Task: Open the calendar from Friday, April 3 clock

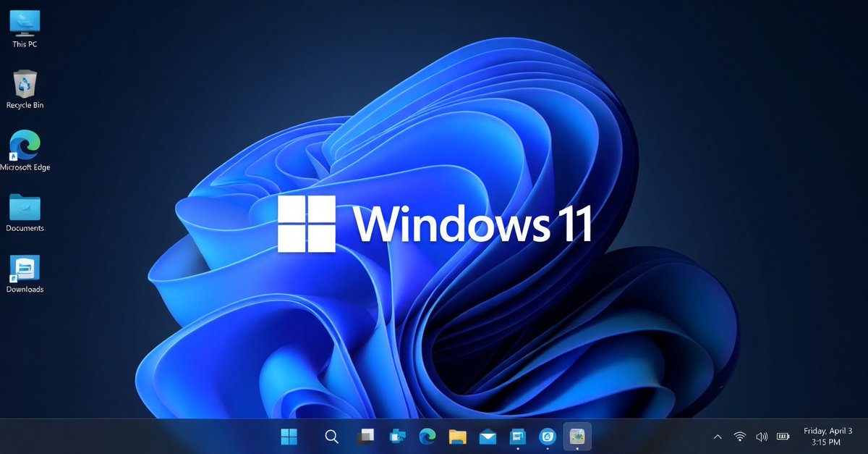Action: [x=827, y=437]
